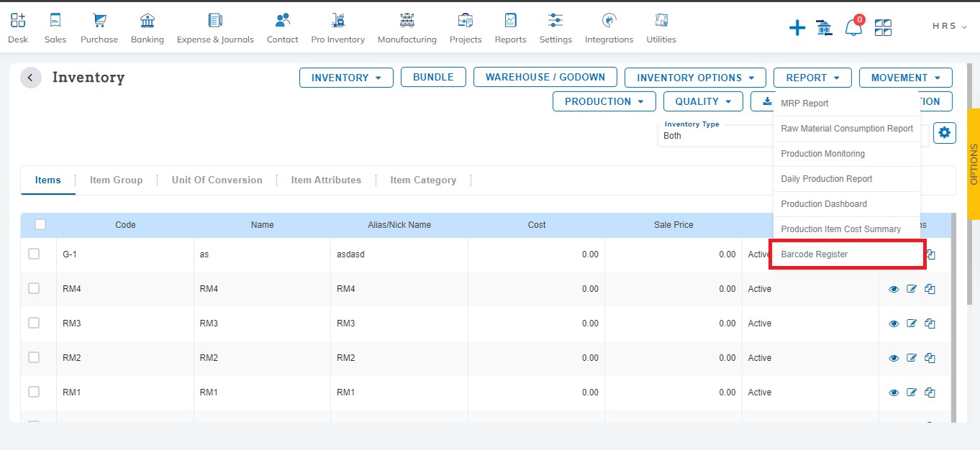Open the Settings module
Screen dimensions: 980x450
coord(555,29)
